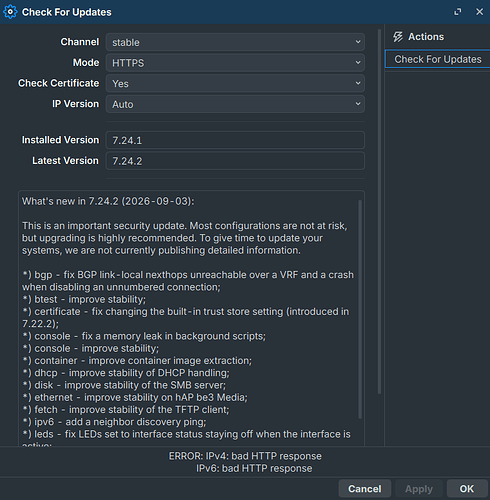Click the Check Certificate chevron arrow

pos(358,83)
